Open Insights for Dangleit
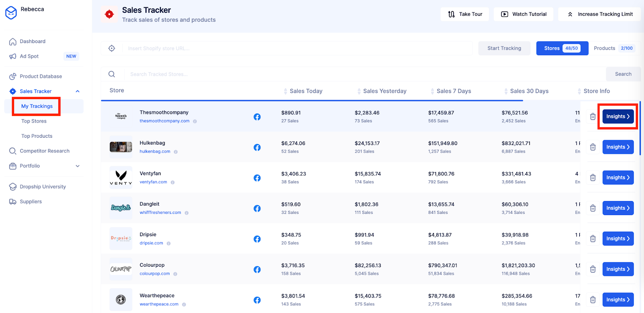This screenshot has width=644, height=313. point(618,208)
